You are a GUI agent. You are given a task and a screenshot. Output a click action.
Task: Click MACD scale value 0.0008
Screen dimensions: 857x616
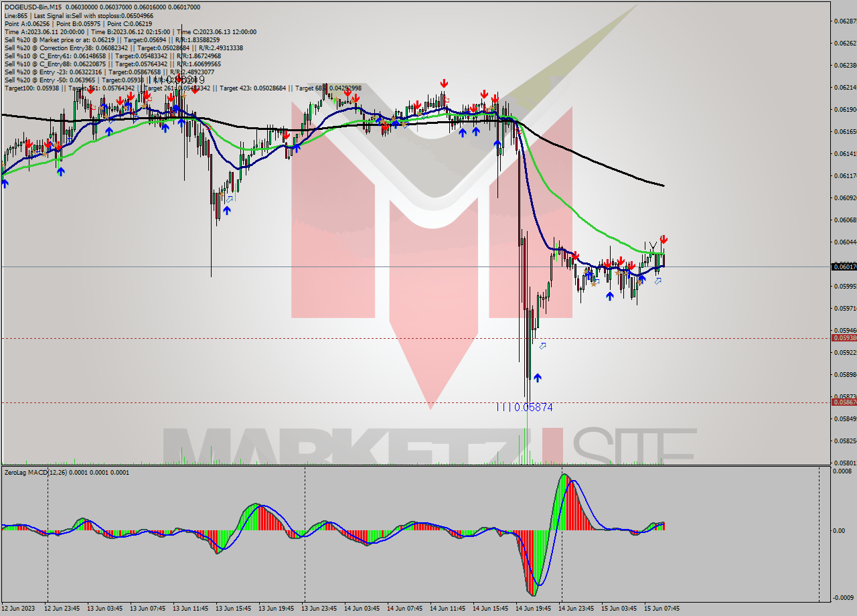tap(842, 471)
